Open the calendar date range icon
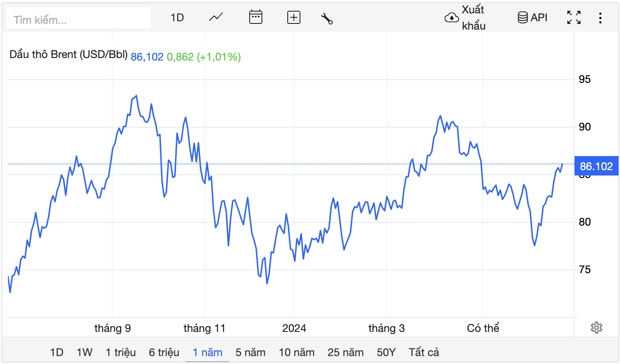The height and width of the screenshot is (364, 620). 256,17
